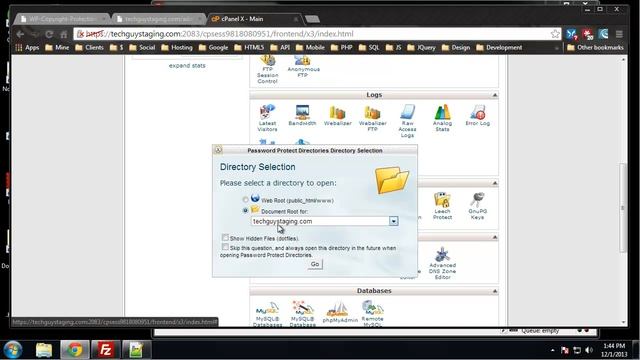Open the PHP bookmarks folder

[342, 48]
